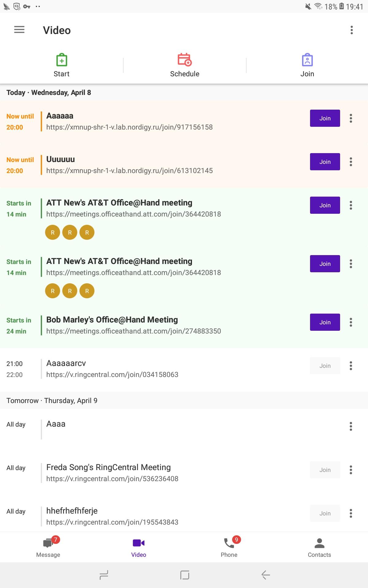
Task: Tap the Start meeting icon
Action: click(x=62, y=60)
